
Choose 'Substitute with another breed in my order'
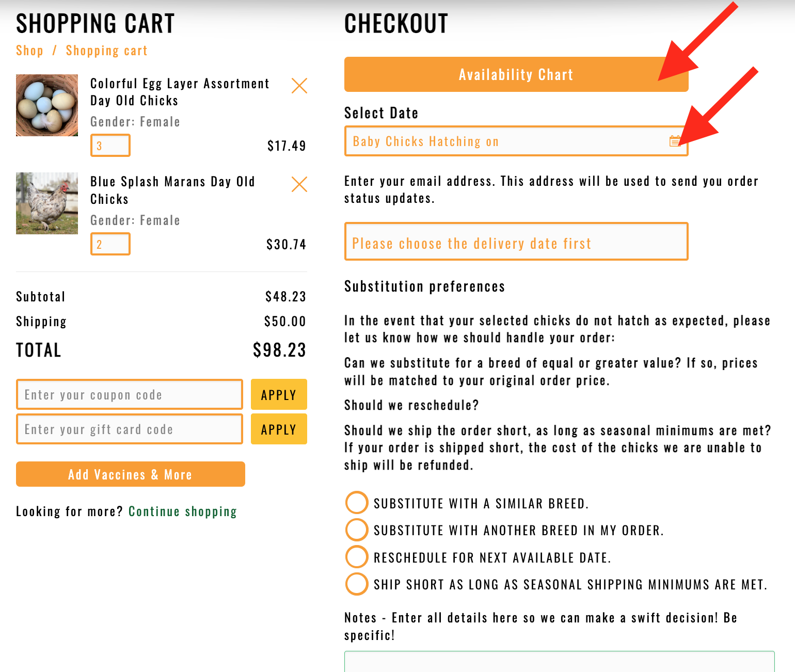click(357, 530)
